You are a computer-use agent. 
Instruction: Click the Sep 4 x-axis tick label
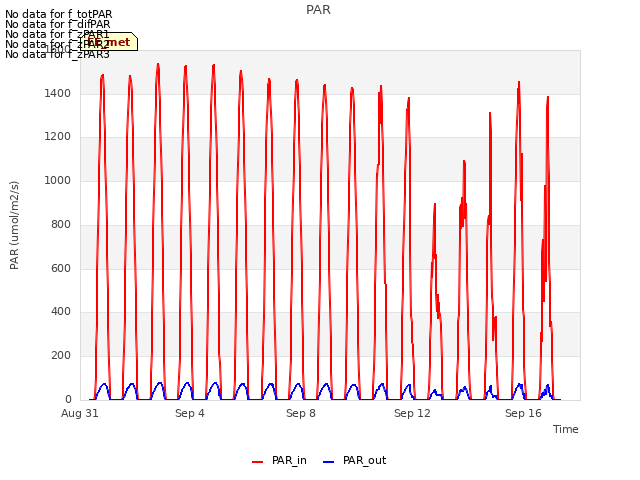pos(190,413)
